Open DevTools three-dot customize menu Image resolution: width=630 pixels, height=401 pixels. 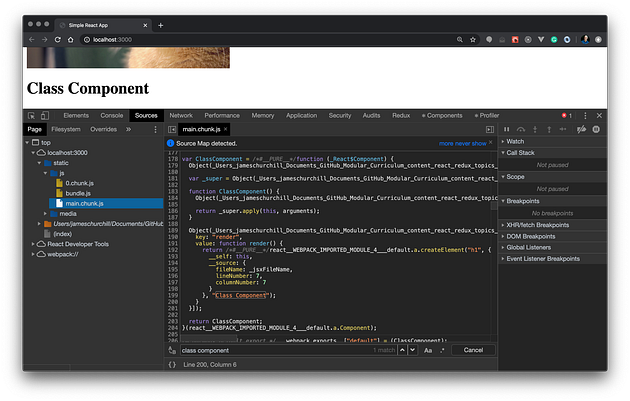(585, 116)
